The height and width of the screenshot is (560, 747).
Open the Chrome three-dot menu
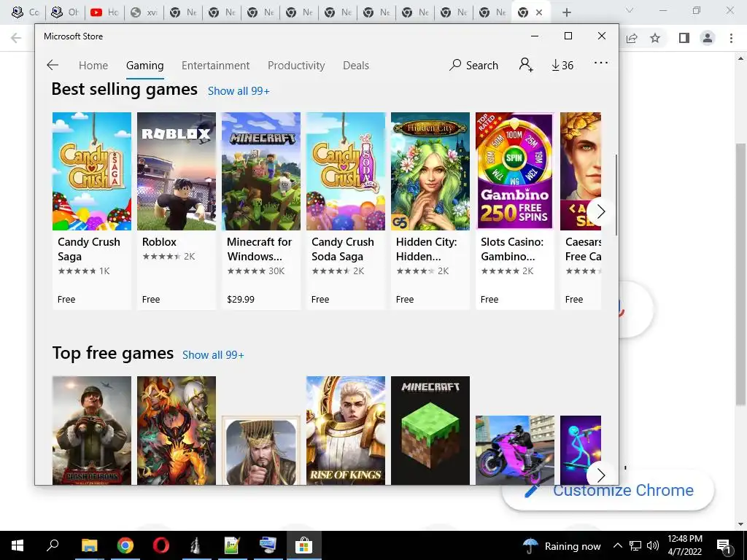click(731, 38)
